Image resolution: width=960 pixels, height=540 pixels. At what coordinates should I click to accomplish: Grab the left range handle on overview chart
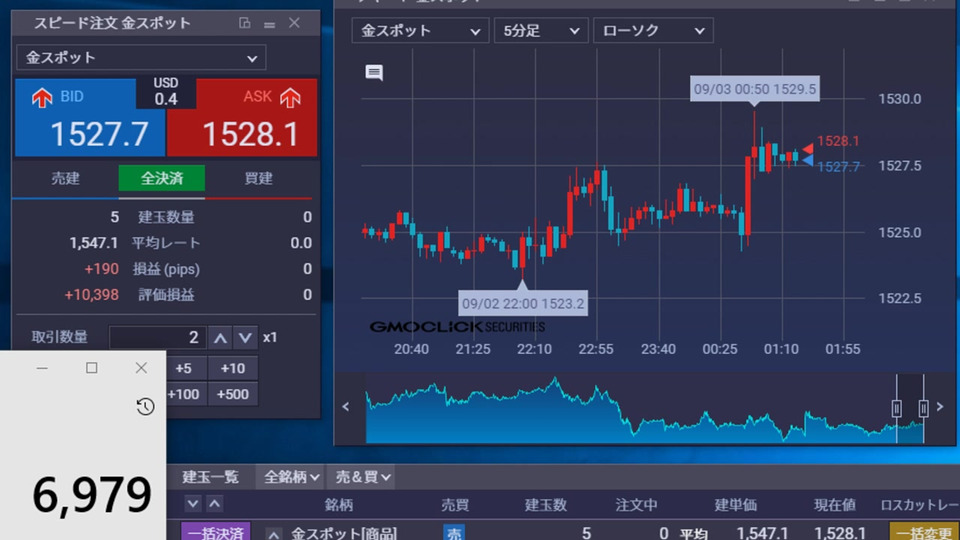point(896,408)
